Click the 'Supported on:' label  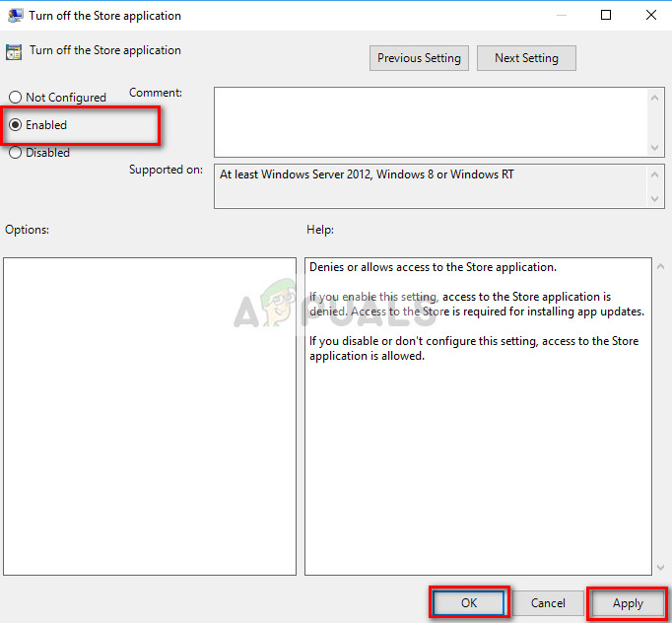coord(166,170)
